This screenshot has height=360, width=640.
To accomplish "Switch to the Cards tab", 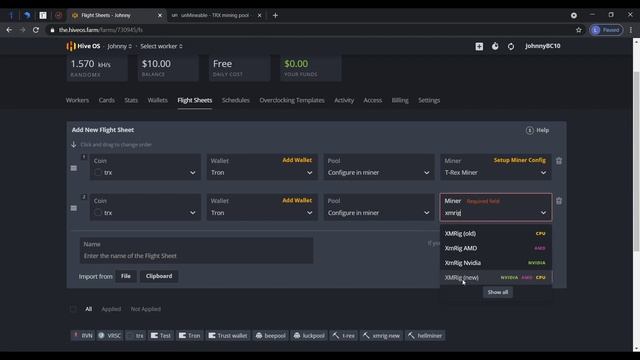I will point(107,100).
